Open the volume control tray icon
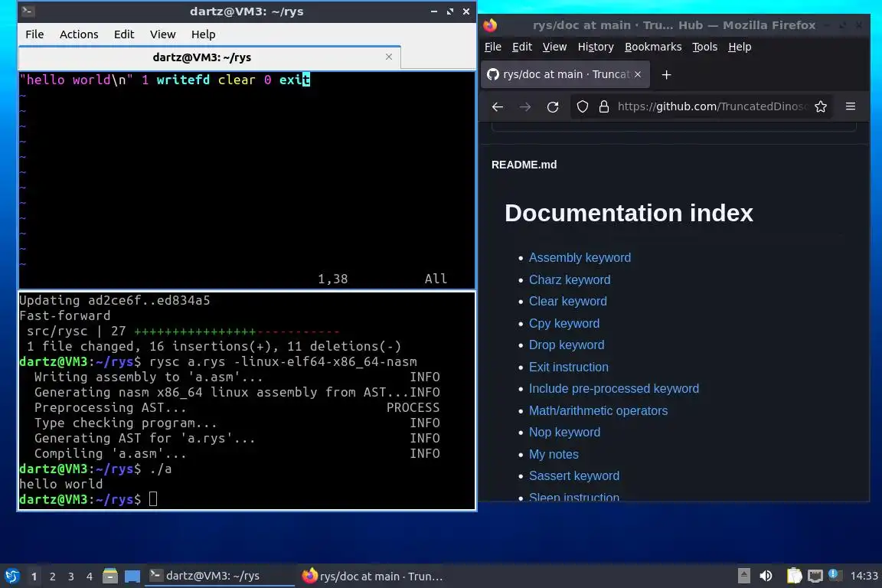 pyautogui.click(x=766, y=576)
